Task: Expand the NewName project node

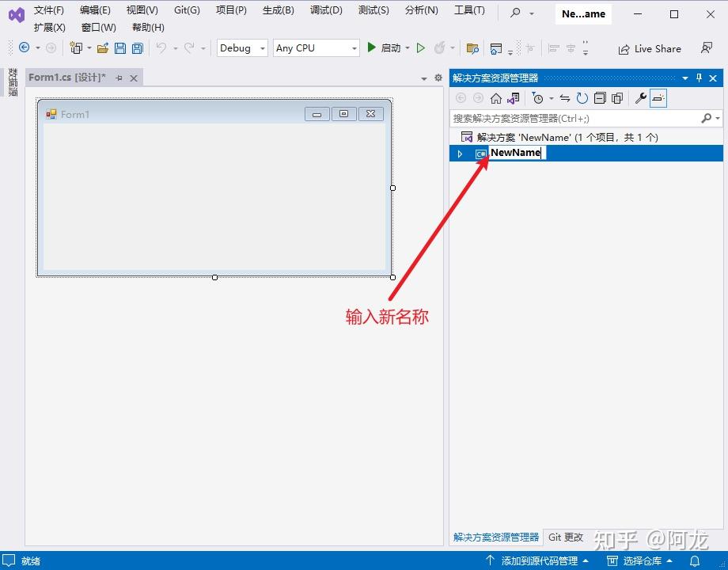Action: coord(460,153)
